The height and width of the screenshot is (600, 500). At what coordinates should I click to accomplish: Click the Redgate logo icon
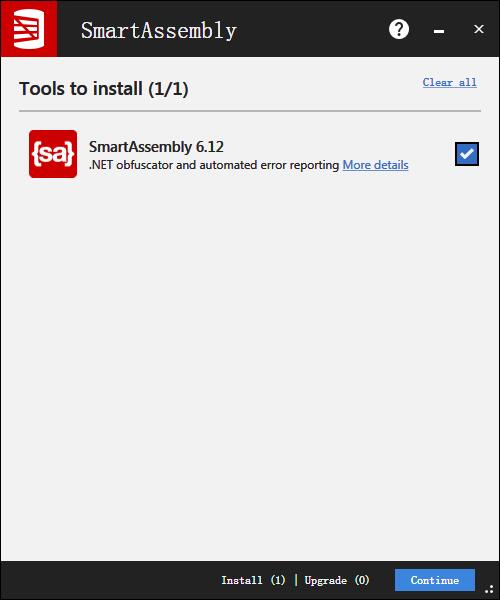29,29
